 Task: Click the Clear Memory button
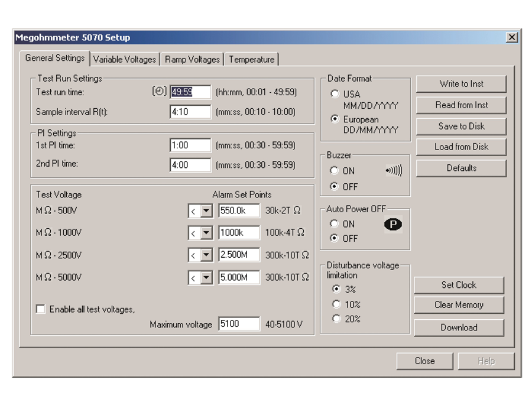(459, 305)
